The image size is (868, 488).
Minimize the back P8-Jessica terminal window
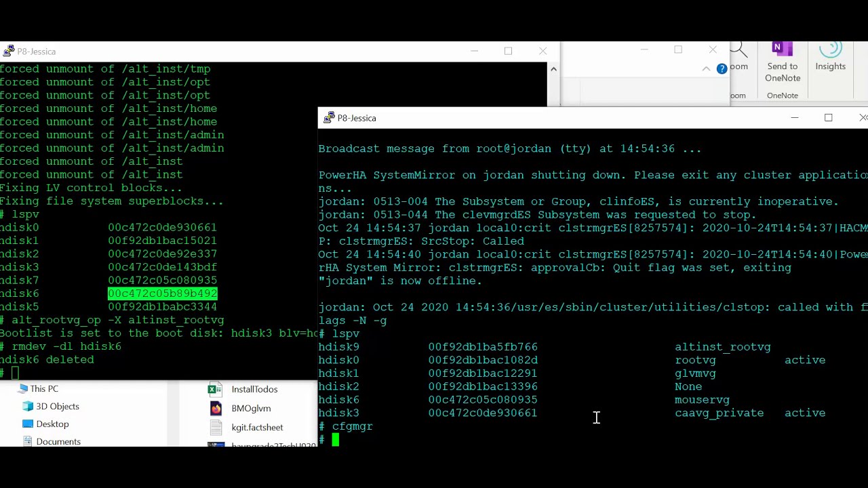tap(475, 51)
